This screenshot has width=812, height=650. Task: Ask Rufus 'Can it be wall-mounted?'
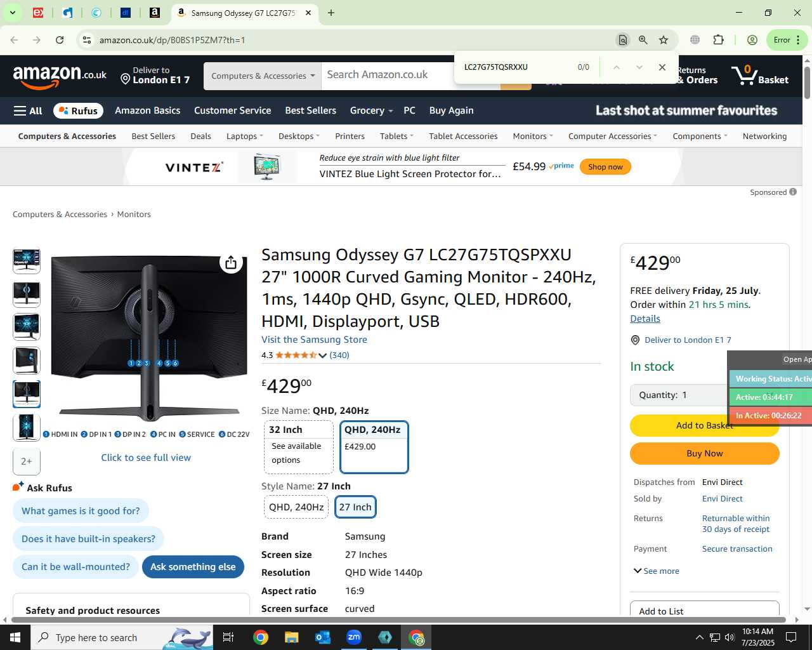click(x=75, y=567)
